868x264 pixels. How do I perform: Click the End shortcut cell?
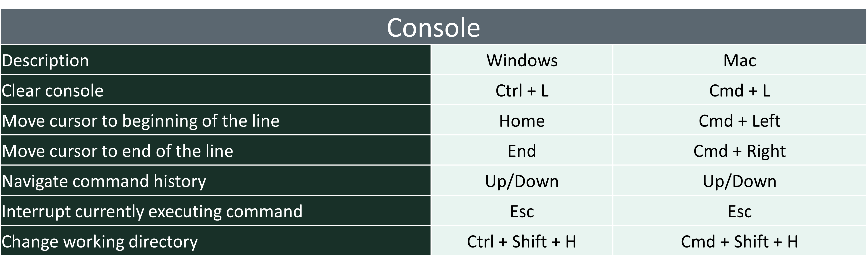click(x=522, y=150)
